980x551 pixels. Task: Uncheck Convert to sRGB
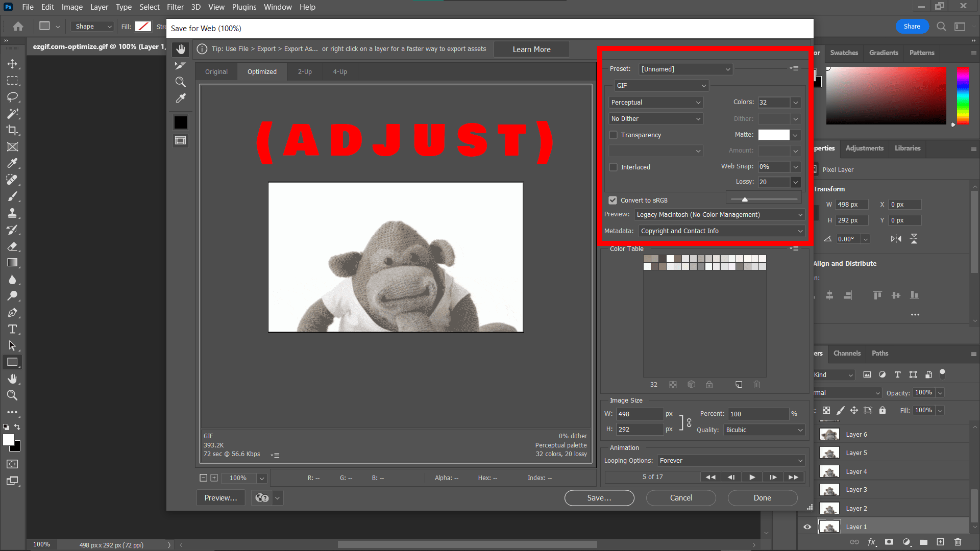pos(612,200)
